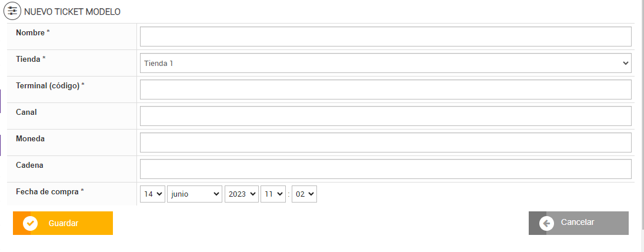Focus the Nombre input field
Image resolution: width=644 pixels, height=252 pixels.
385,37
